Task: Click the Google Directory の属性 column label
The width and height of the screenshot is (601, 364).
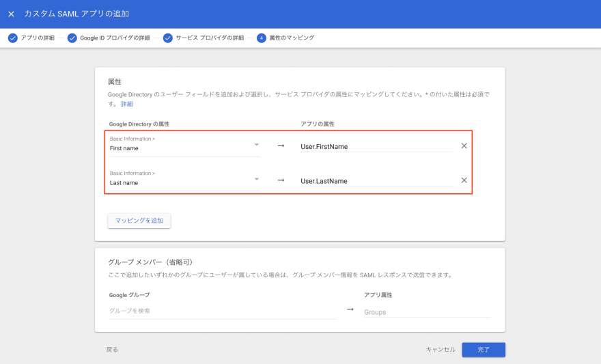Action: [139, 124]
